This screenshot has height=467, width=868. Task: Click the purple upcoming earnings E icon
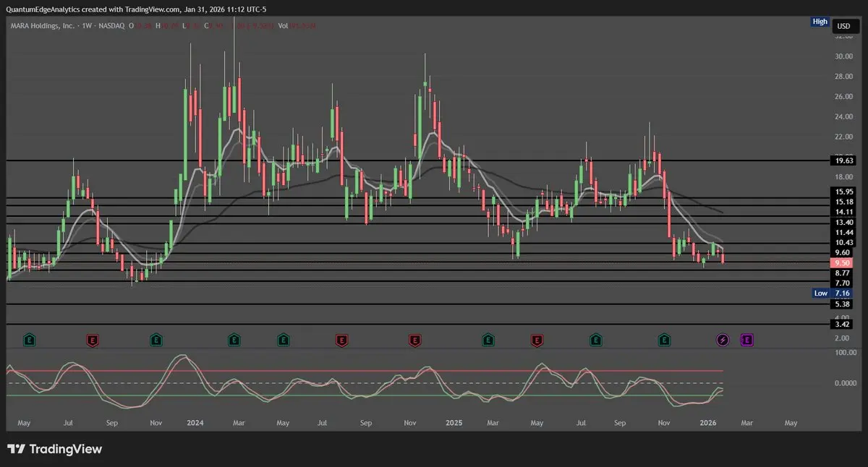pyautogui.click(x=747, y=339)
